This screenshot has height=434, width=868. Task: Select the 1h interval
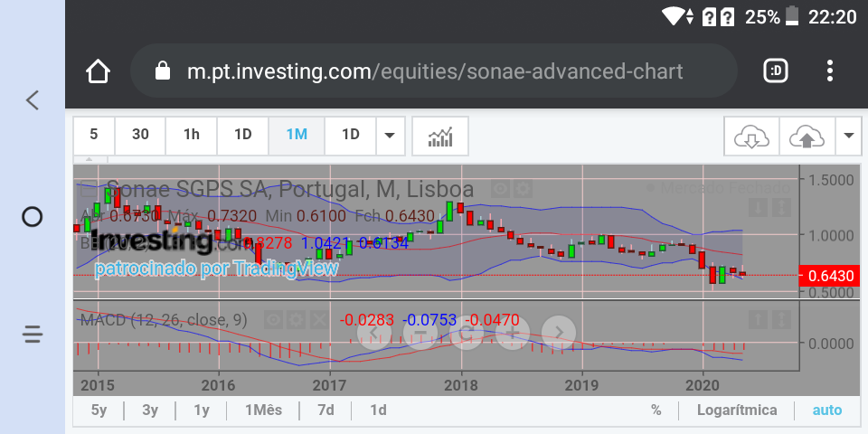click(192, 136)
